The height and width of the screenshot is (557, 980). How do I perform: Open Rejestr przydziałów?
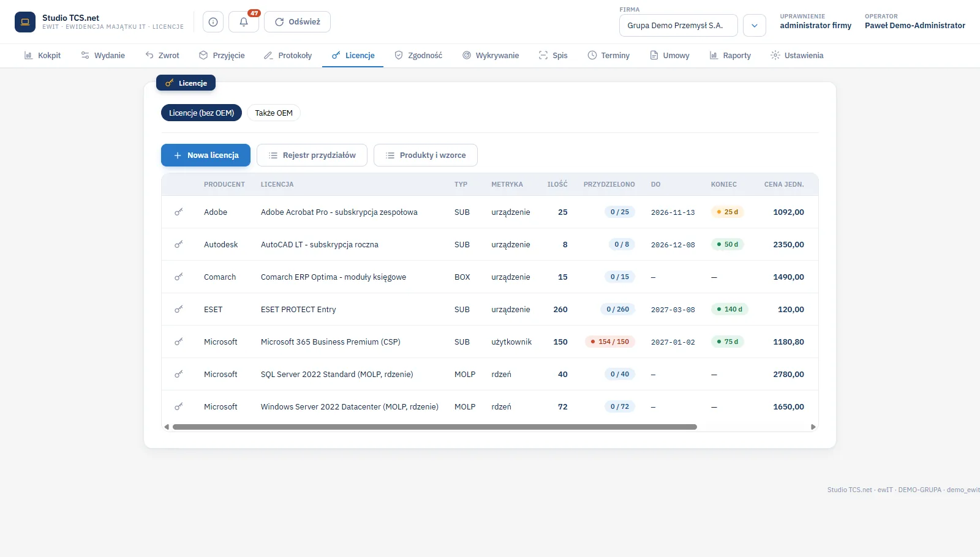pos(312,155)
